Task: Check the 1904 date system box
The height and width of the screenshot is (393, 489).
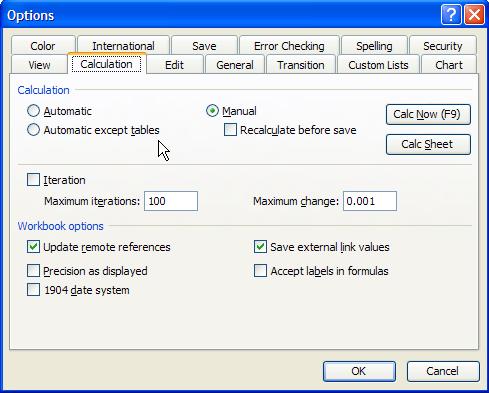Action: tap(33, 290)
